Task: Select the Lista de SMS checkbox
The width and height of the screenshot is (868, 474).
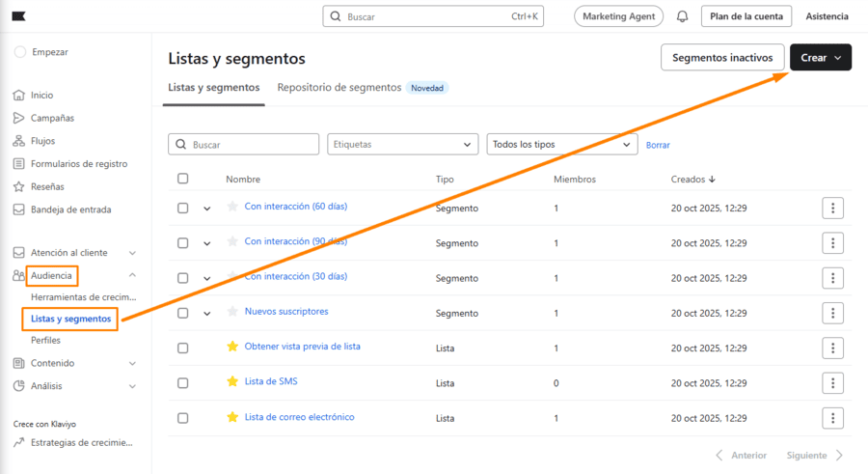Action: (x=183, y=383)
